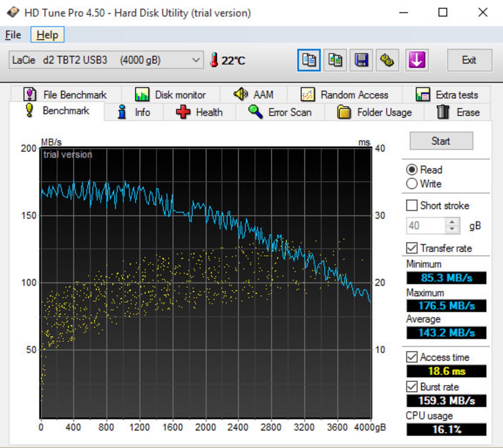The image size is (503, 448).
Task: Enable Short stroke testing
Action: [x=412, y=206]
